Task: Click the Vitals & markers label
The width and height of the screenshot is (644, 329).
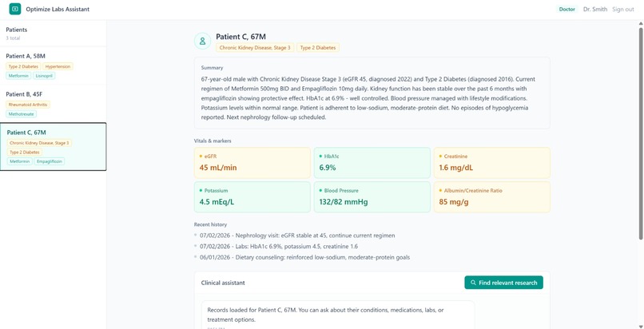Action: tap(213, 141)
